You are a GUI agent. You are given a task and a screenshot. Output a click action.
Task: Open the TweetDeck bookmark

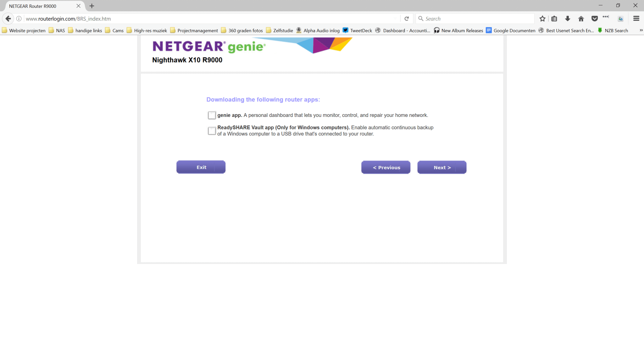[x=358, y=30]
